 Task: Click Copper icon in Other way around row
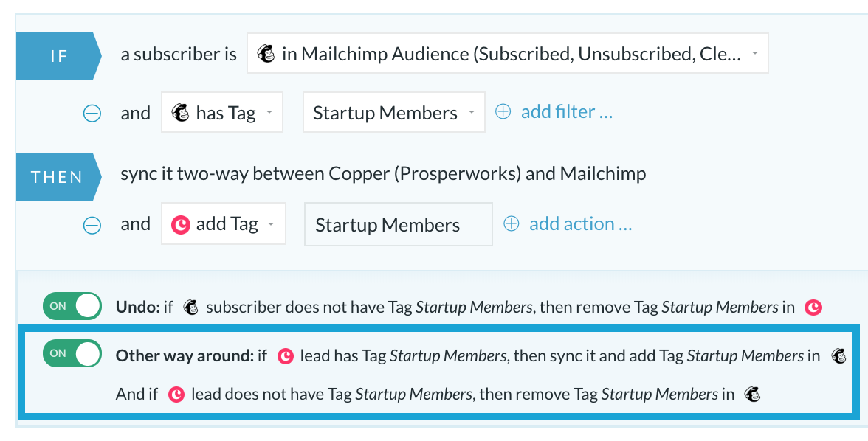tap(285, 355)
